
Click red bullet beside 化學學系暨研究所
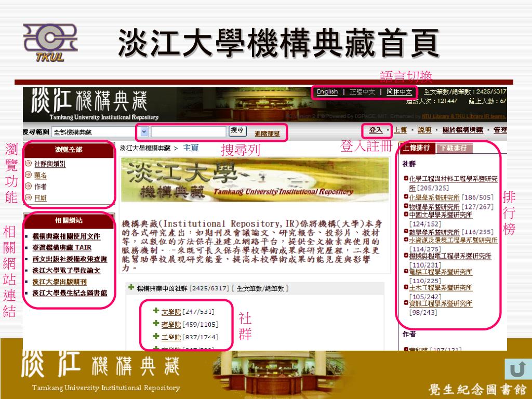coord(406,196)
